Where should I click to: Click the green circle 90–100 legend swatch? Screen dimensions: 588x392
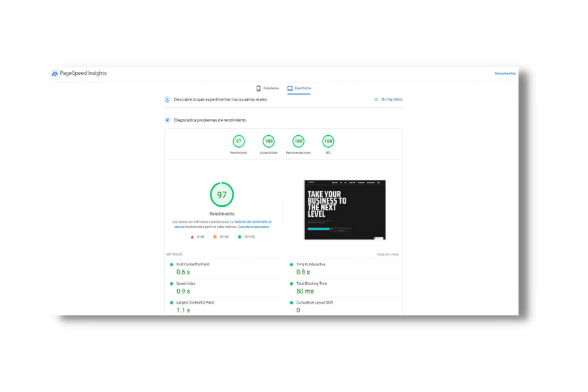240,237
